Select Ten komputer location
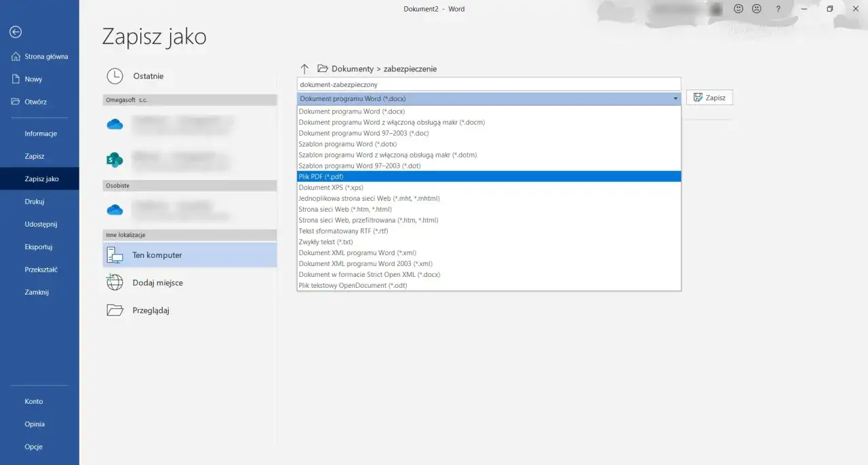This screenshot has width=868, height=465. (x=190, y=255)
